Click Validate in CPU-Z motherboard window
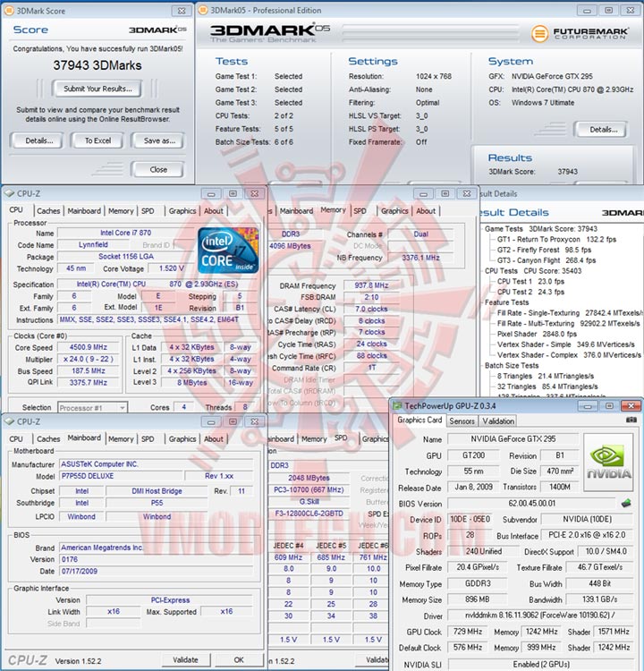The image size is (644, 671). [x=185, y=660]
